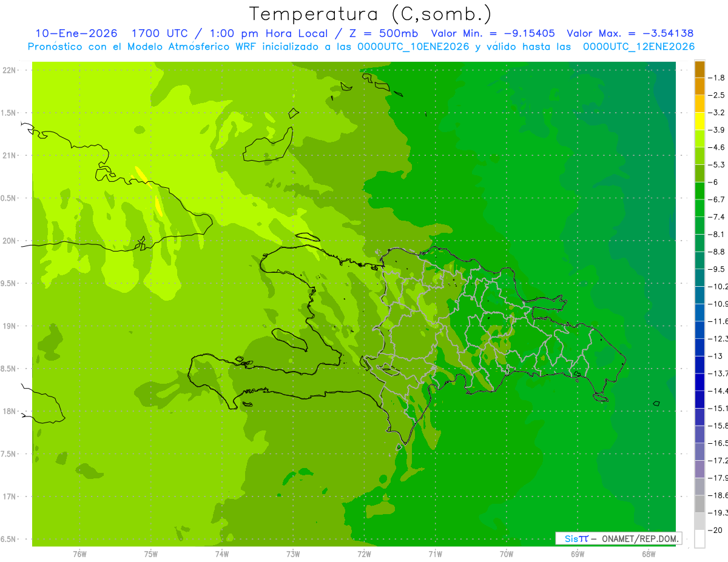
Task: Click the "72W" longitude label
Action: (x=364, y=554)
